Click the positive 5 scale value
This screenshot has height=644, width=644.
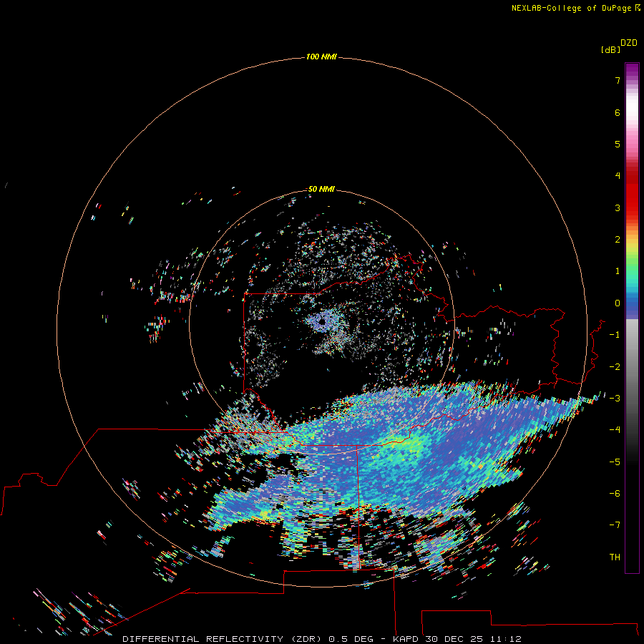[618, 144]
